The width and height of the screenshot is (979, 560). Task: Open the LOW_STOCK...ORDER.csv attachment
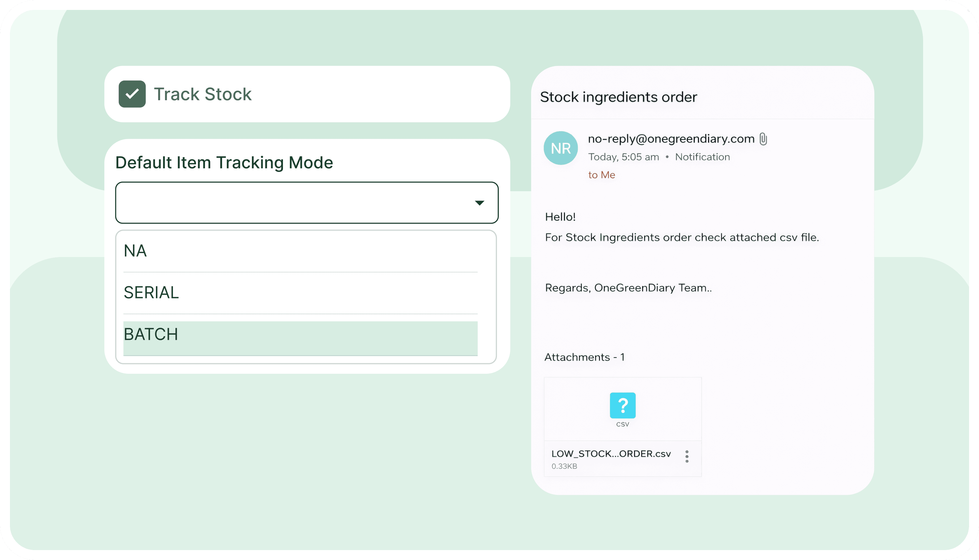(x=611, y=454)
